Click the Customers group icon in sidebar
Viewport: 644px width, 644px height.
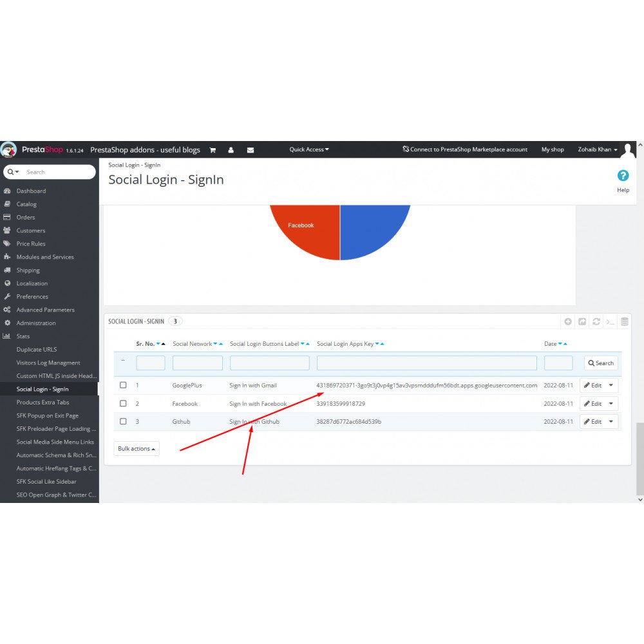(x=7, y=230)
